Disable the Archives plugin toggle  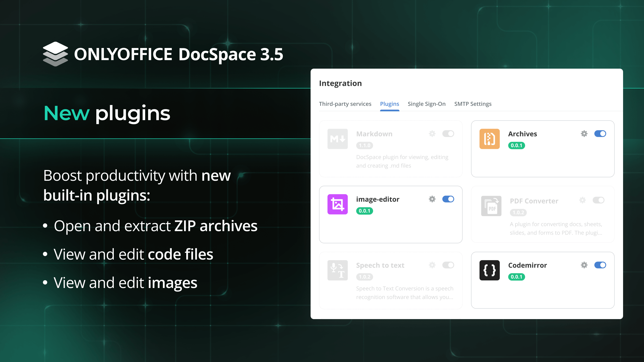600,134
